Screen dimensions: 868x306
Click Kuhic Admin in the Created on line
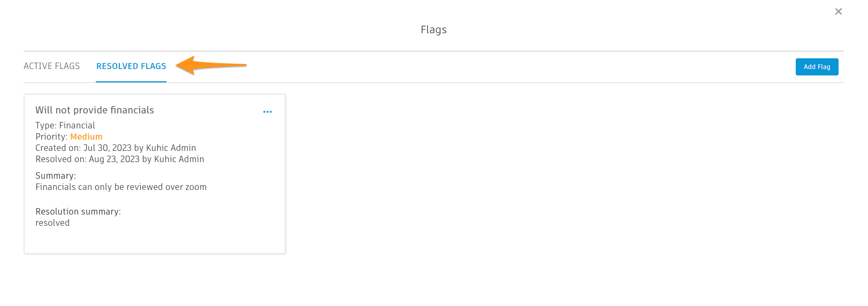[171, 148]
